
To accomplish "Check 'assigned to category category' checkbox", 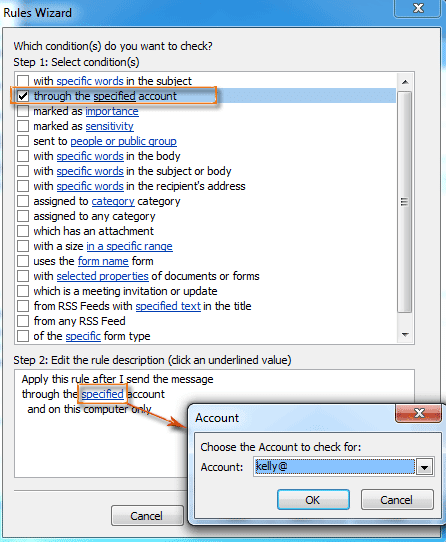I will (x=23, y=201).
